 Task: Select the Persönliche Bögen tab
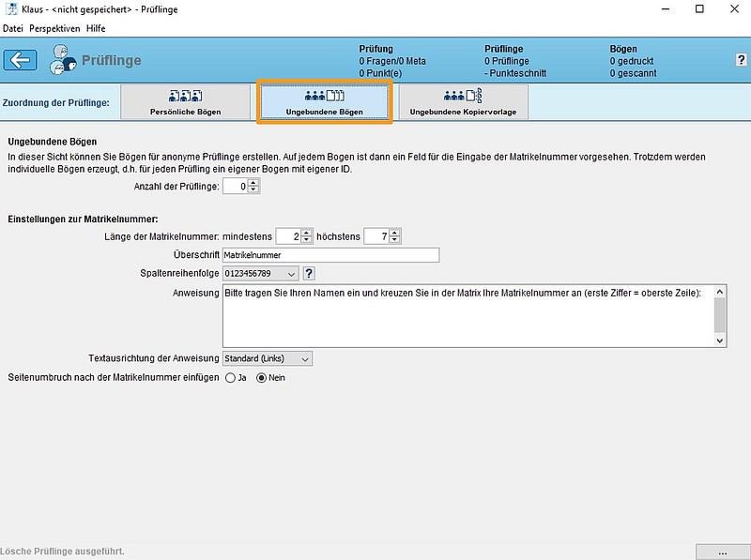point(185,102)
